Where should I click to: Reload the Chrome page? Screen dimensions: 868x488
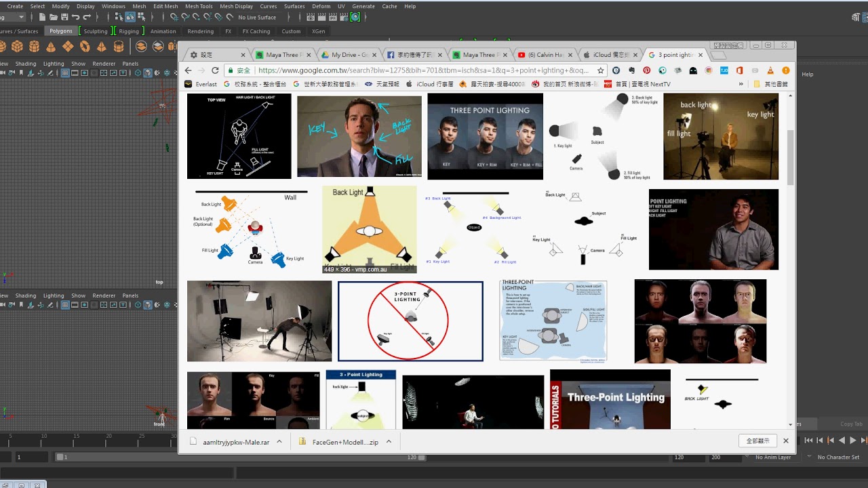(x=215, y=70)
